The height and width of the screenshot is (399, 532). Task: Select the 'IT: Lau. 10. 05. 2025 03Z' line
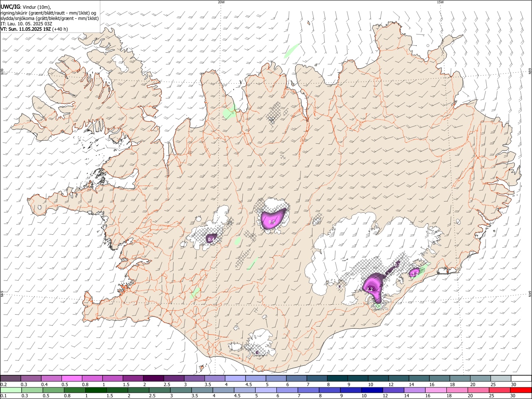tap(26, 24)
